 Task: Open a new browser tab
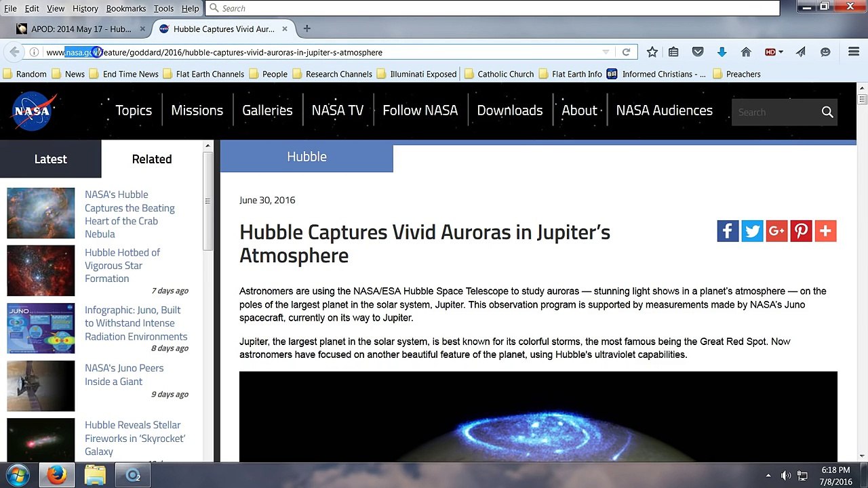(x=307, y=28)
